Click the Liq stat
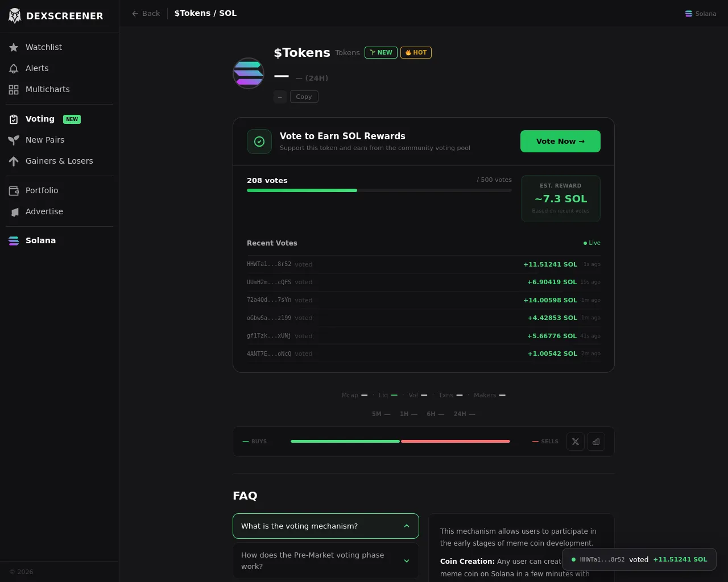Viewport: 728px width, 582px height. click(388, 395)
